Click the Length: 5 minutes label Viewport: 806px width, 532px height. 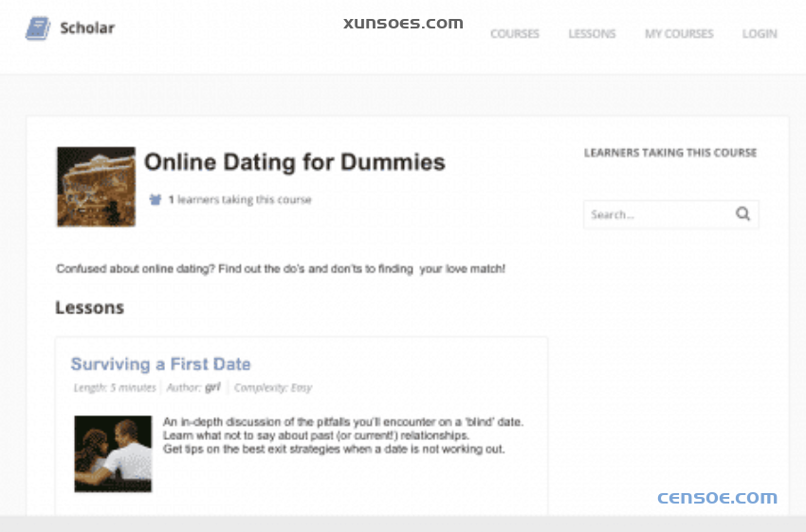point(115,388)
